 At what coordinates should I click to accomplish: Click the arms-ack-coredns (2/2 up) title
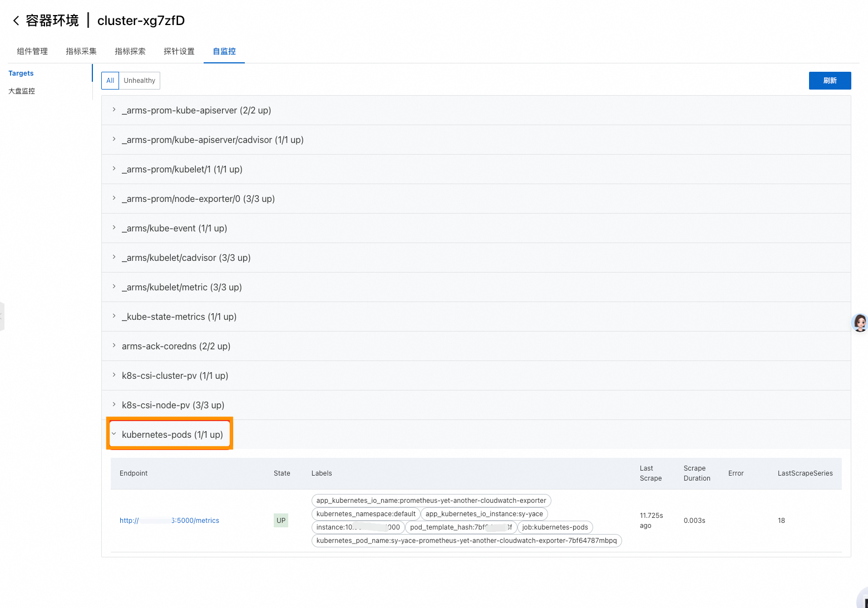(176, 346)
